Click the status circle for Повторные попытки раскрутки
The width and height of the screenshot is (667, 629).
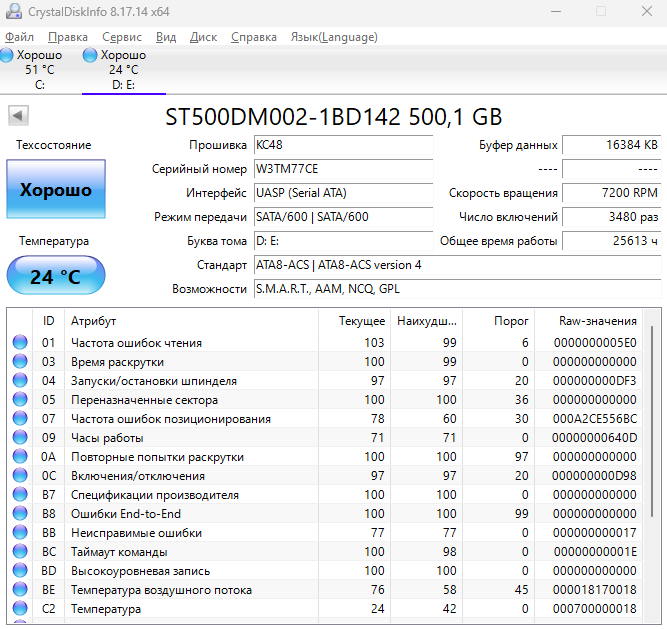(x=20, y=456)
